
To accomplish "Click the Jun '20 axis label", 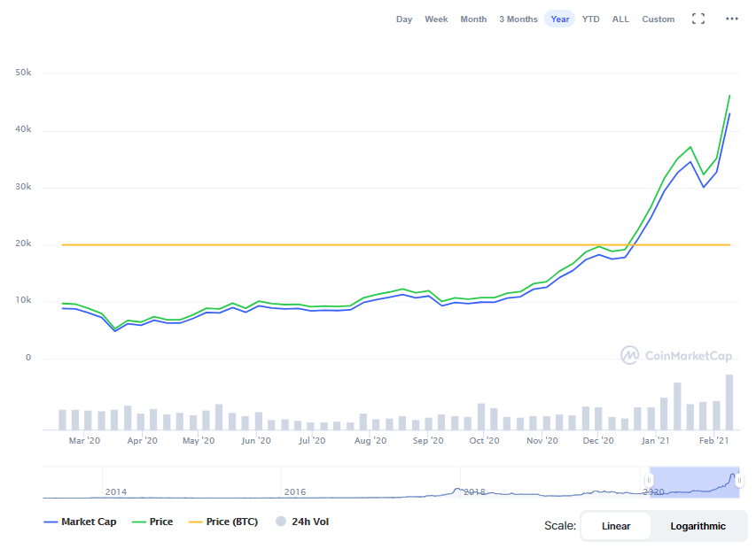I will click(256, 440).
